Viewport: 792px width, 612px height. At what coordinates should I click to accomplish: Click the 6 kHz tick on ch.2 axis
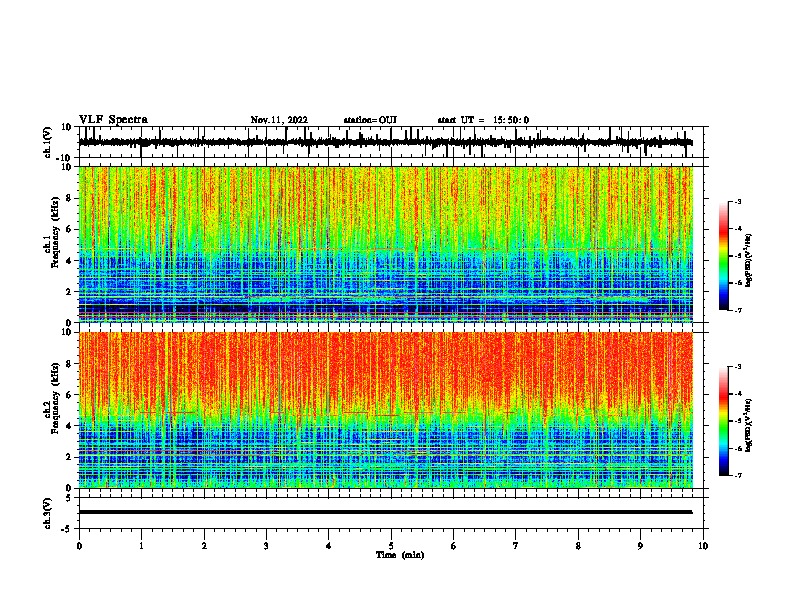[x=70, y=394]
